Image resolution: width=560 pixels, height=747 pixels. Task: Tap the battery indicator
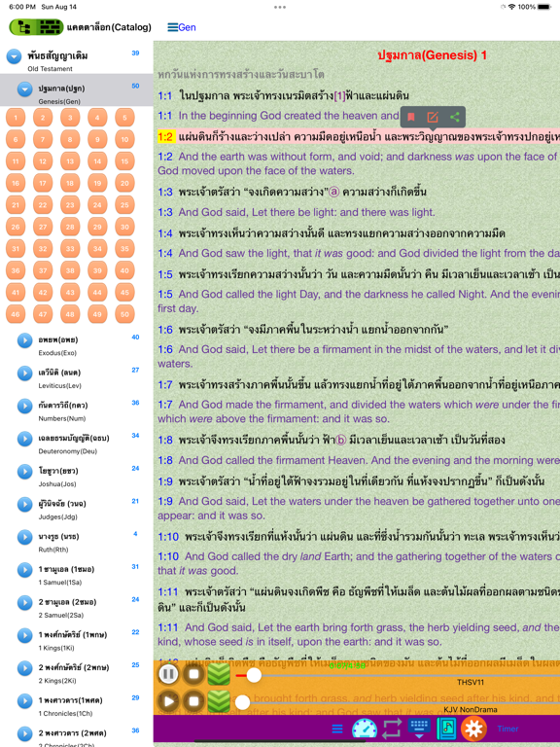[x=543, y=7]
